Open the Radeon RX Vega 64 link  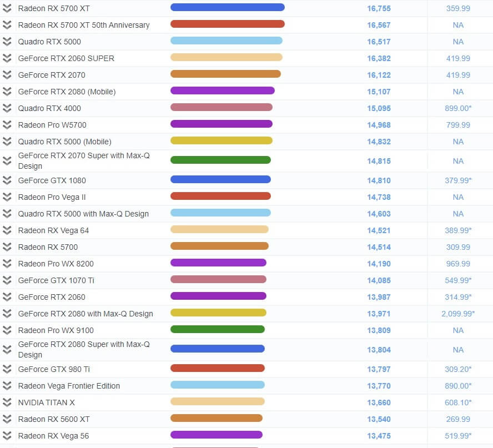[53, 230]
